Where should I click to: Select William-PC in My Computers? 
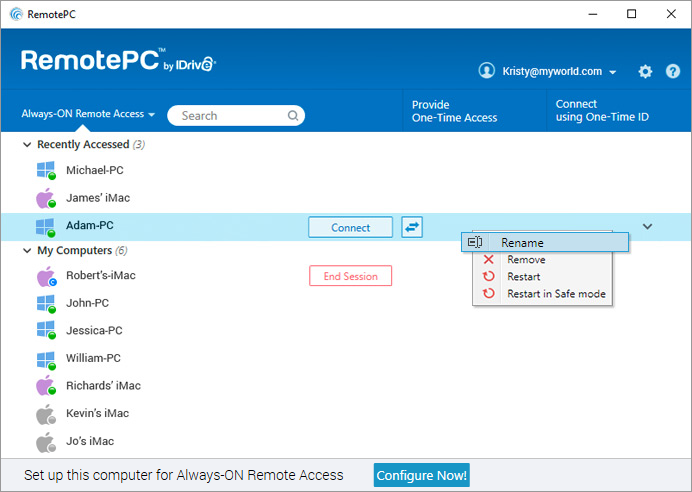(93, 358)
